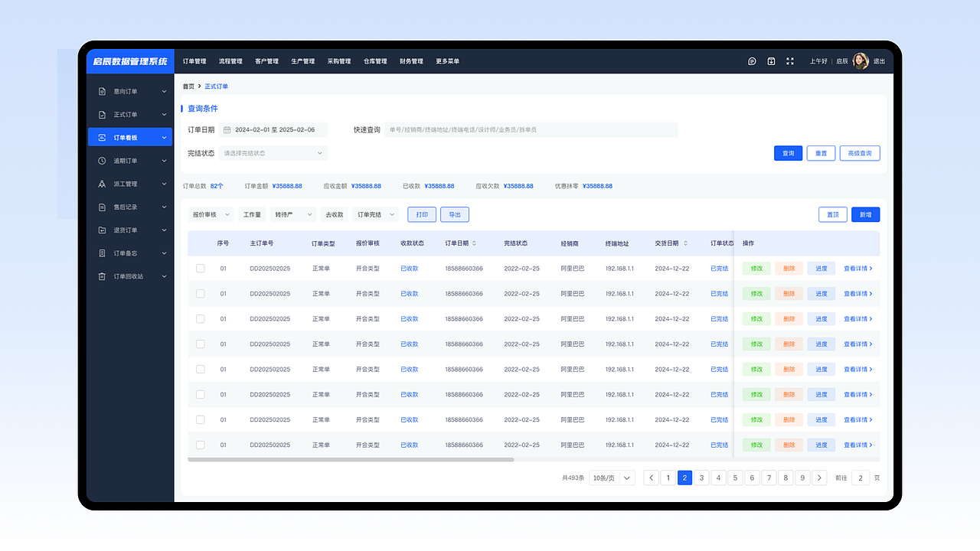Tick the checkbox in the first table row
This screenshot has width=980, height=551.
click(x=201, y=269)
